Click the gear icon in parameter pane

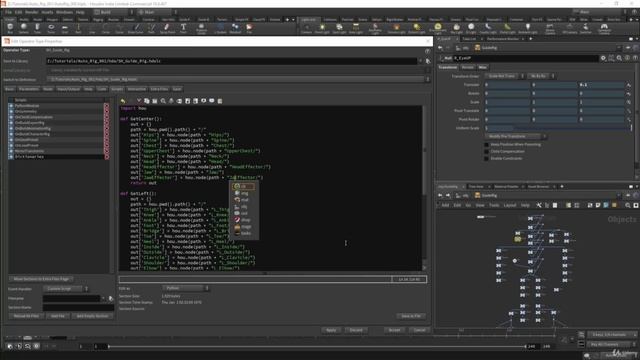pos(603,58)
